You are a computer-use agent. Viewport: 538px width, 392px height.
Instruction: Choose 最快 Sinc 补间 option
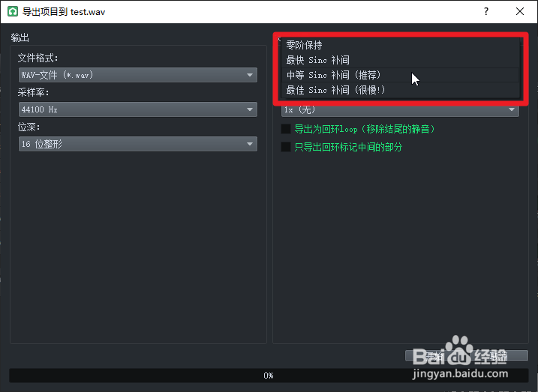(x=400, y=60)
